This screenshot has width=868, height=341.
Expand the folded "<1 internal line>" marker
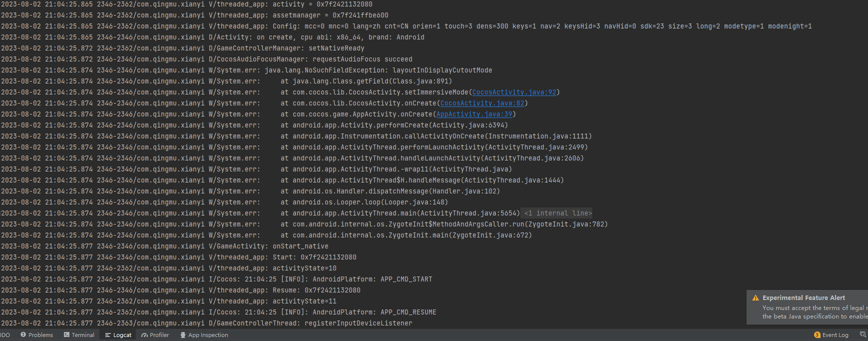[557, 213]
